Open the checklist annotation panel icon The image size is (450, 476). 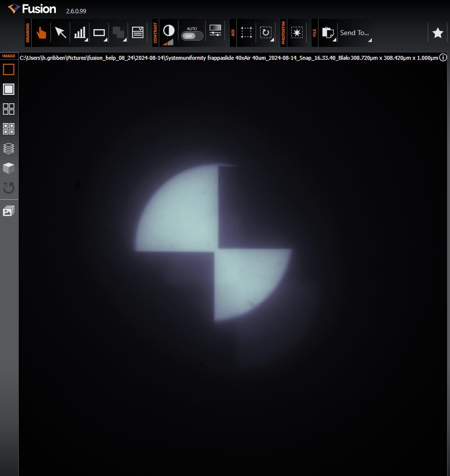click(137, 33)
